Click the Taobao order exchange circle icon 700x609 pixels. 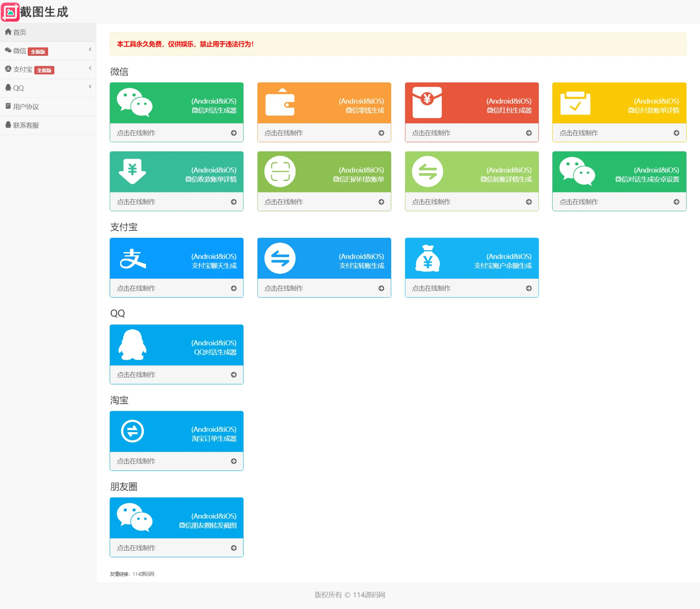click(x=132, y=431)
